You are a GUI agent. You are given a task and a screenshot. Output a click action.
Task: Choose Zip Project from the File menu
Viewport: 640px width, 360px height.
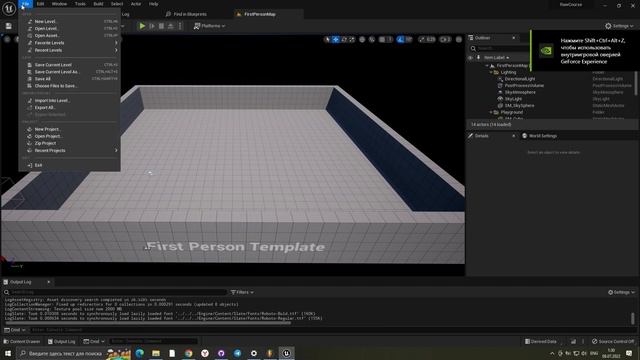click(69, 143)
